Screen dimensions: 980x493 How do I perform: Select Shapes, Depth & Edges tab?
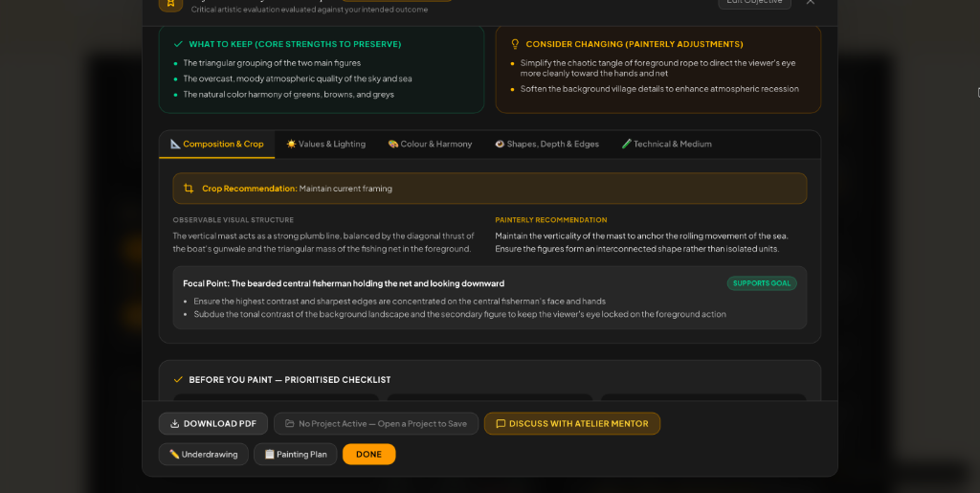pos(546,145)
